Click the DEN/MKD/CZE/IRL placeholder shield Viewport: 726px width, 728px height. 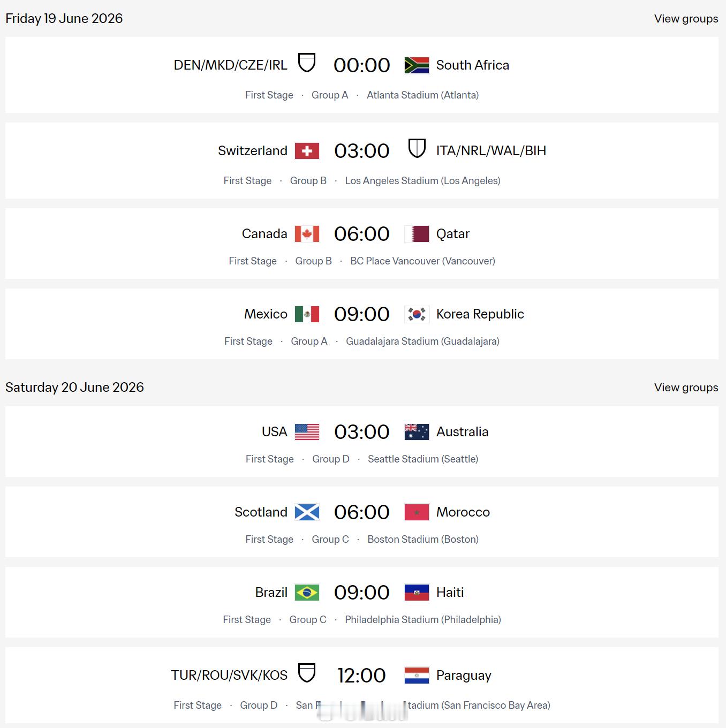(x=307, y=63)
